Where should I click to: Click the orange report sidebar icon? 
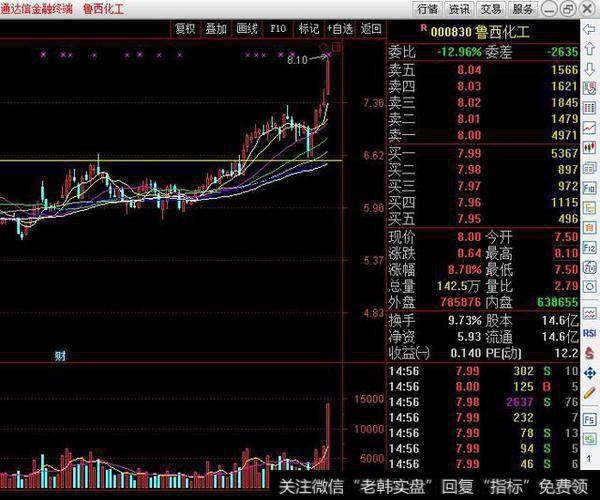(x=589, y=228)
